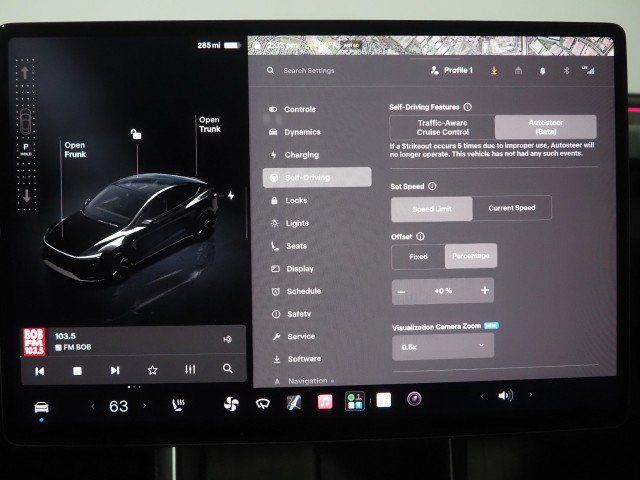Open the Locks settings menu
Image resolution: width=640 pixels, height=480 pixels.
pos(296,200)
